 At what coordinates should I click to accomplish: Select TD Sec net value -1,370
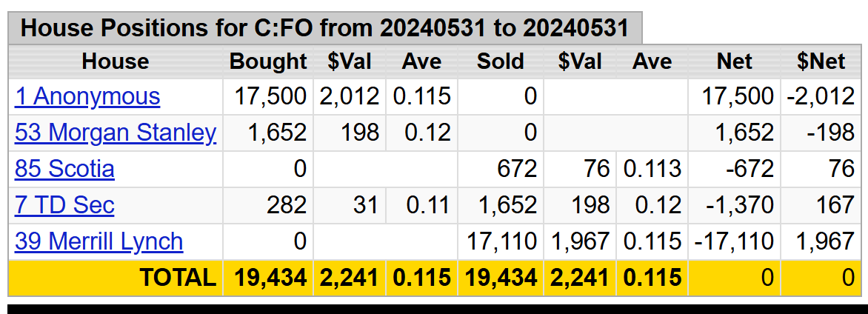tap(740, 205)
